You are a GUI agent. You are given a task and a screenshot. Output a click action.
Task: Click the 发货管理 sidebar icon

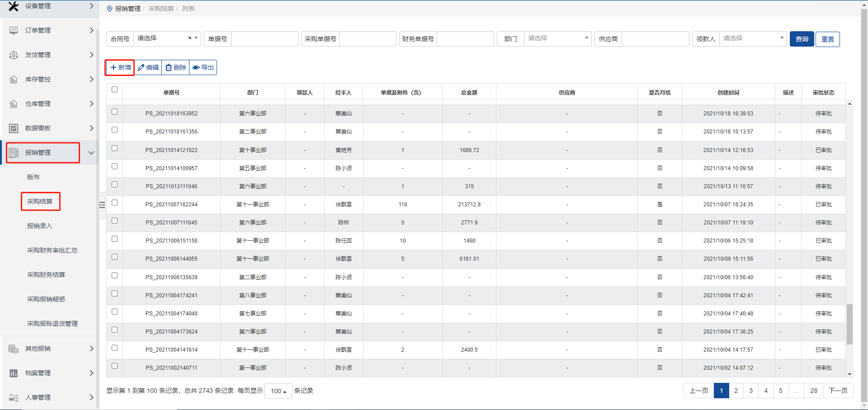click(14, 55)
